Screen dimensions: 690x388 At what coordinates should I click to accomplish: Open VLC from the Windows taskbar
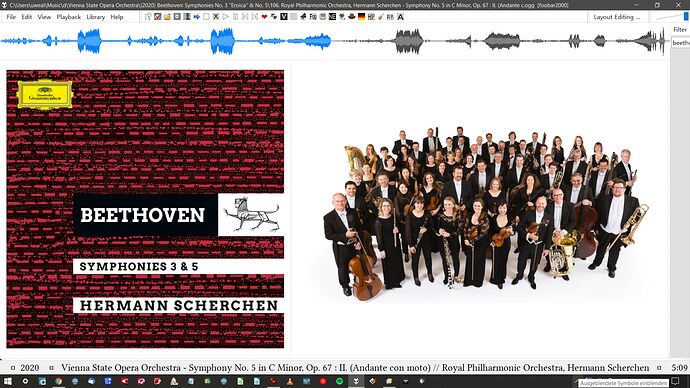(x=290, y=381)
